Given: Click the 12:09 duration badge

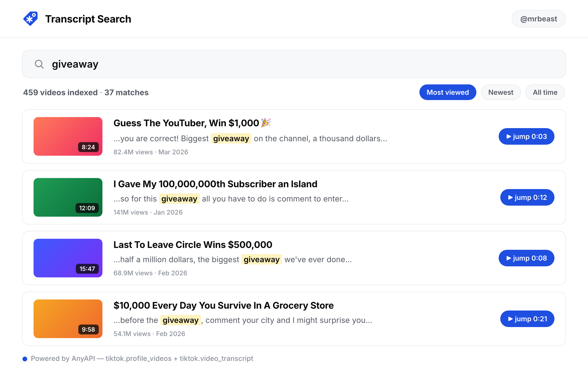Looking at the screenshot, I should click(87, 208).
